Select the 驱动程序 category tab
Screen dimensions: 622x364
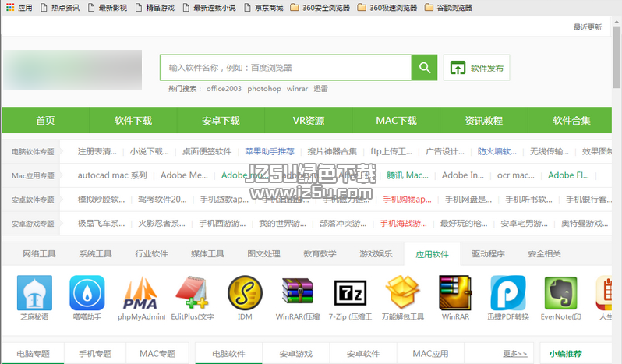click(x=488, y=254)
